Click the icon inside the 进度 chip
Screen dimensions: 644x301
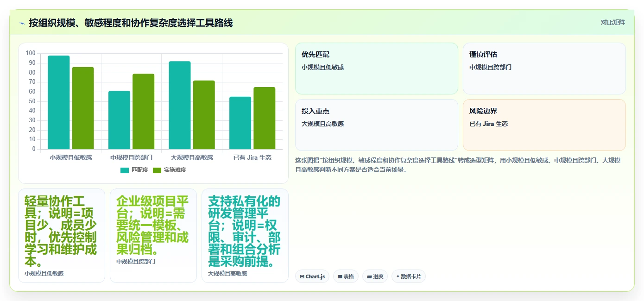(369, 277)
